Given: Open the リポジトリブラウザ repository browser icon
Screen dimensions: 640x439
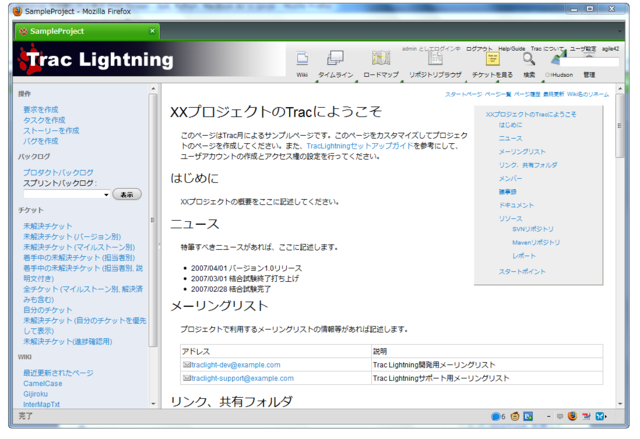Looking at the screenshot, I should 435,58.
